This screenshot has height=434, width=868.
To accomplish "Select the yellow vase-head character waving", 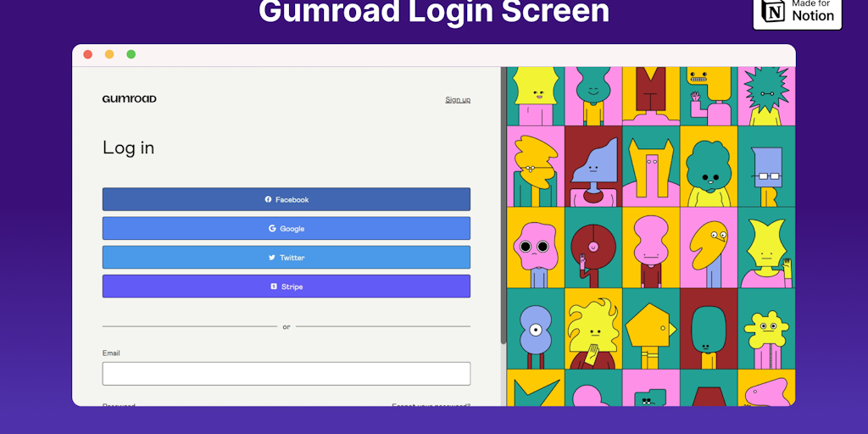I will (766, 248).
